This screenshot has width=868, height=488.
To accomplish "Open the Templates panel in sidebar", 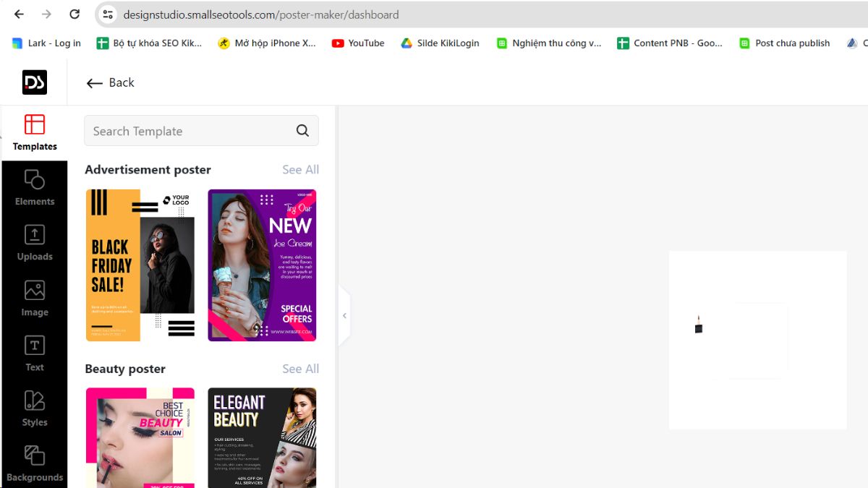I will click(x=35, y=133).
